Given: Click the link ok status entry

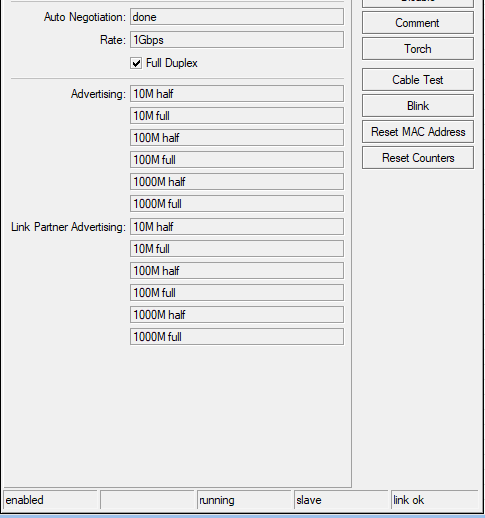Looking at the screenshot, I should (435, 500).
